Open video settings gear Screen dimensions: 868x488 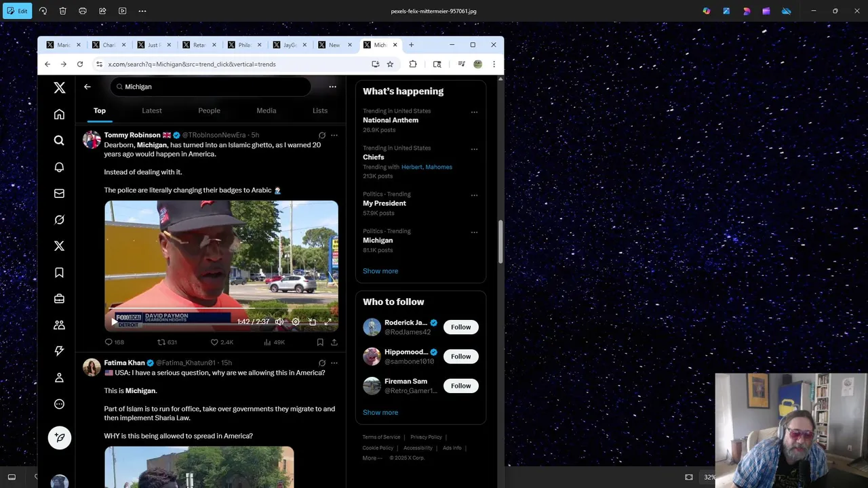pyautogui.click(x=296, y=322)
